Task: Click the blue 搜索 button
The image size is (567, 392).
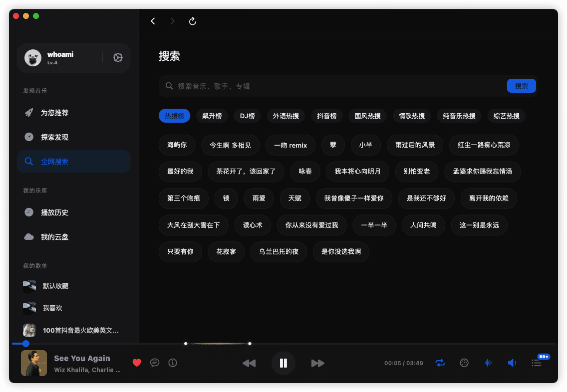Action: click(521, 86)
